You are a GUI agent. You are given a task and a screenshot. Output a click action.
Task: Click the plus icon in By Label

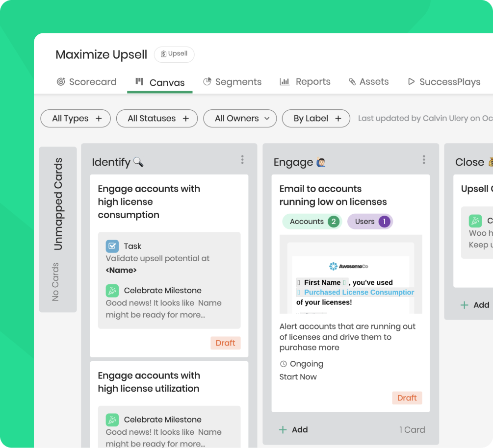click(x=338, y=119)
